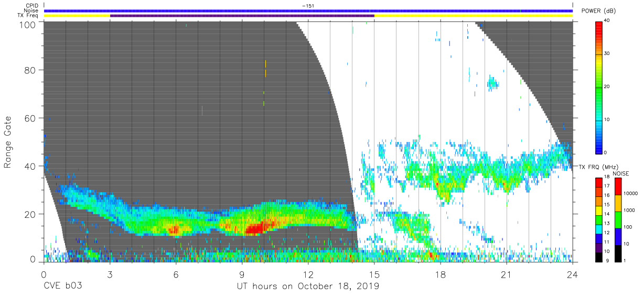
Task: Click the NOISE color scale bar
Action: click(x=618, y=219)
